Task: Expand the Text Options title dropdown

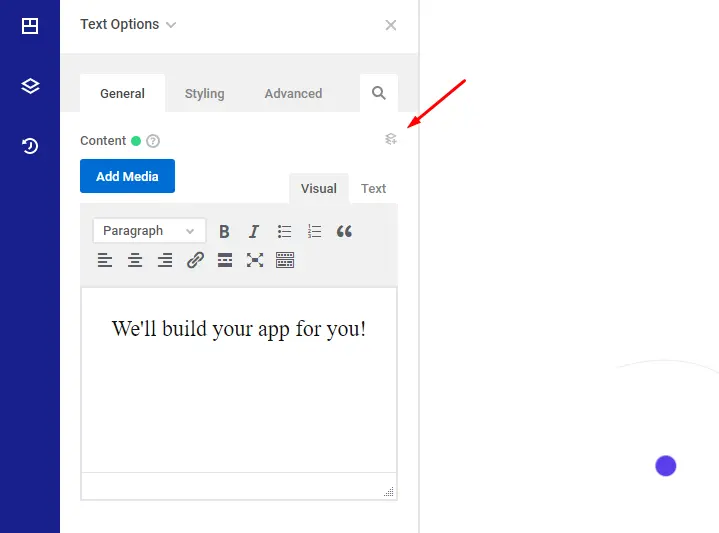Action: (171, 25)
